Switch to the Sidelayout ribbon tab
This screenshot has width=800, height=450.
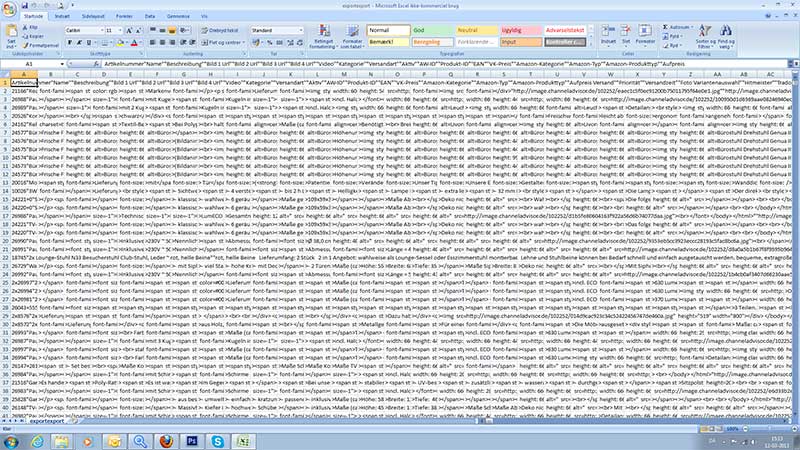[x=93, y=16]
